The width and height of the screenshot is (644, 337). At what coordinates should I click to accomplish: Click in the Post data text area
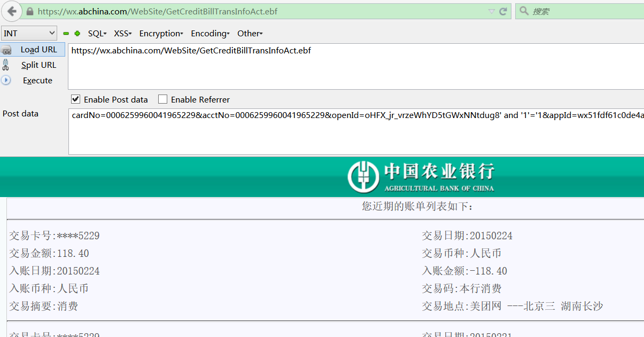(356, 131)
